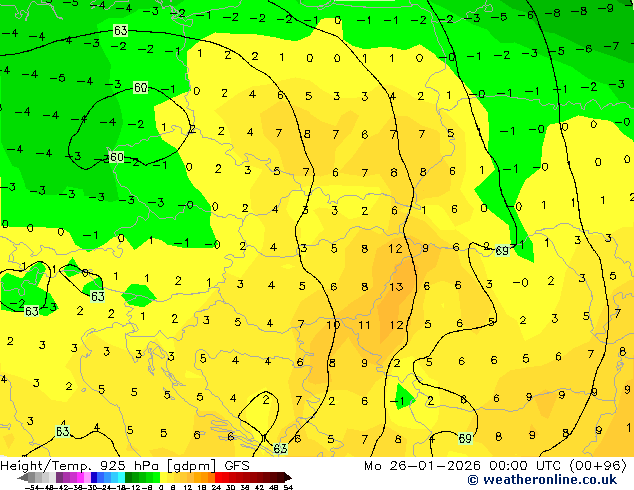Select the 11 degree temperature value on map
Image resolution: width=634 pixels, height=490 pixels.
tap(364, 325)
